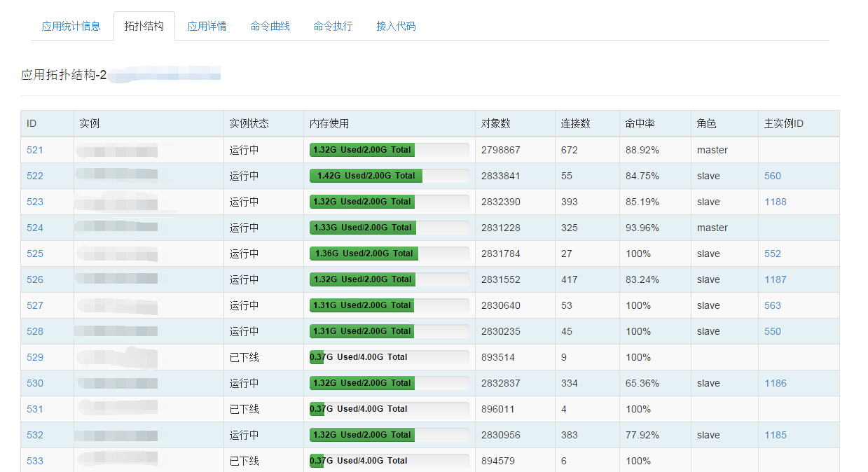The width and height of the screenshot is (868, 472).
Task: Select object count 893514
Action: pos(498,357)
